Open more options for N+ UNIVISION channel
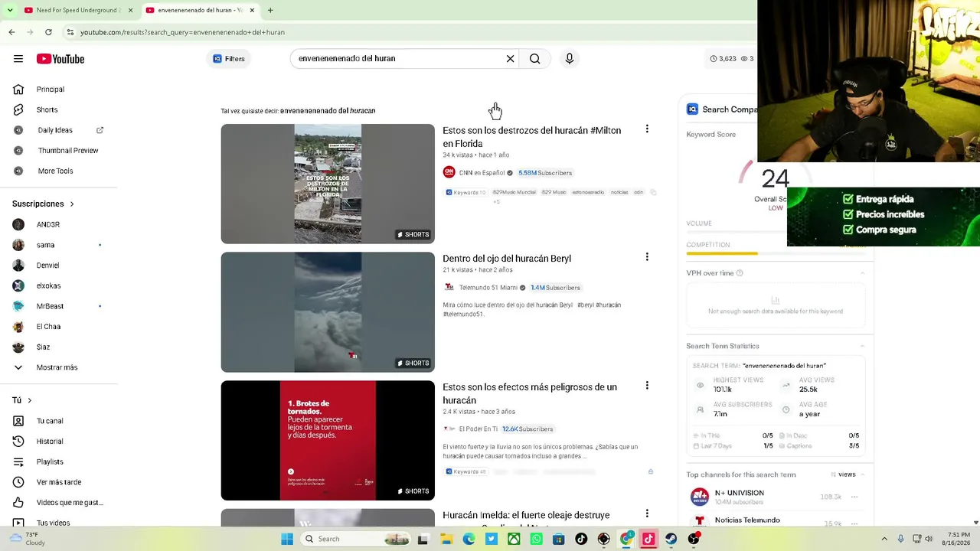This screenshot has width=980, height=551. [854, 497]
